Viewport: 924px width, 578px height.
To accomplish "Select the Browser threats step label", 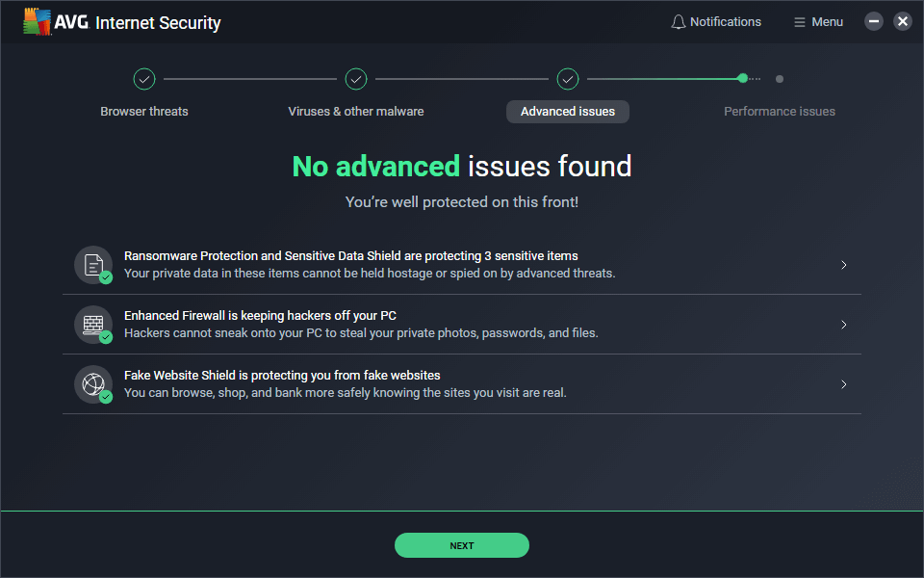I will pyautogui.click(x=144, y=112).
